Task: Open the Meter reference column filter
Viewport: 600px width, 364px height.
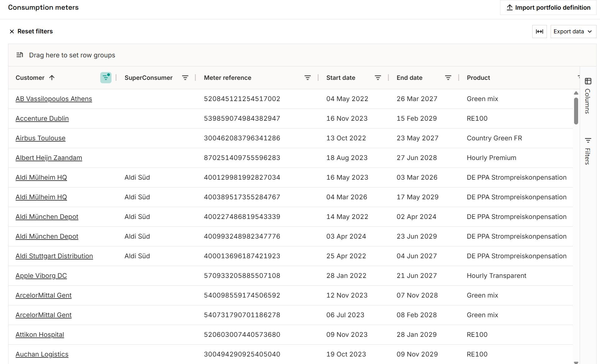Action: [x=308, y=78]
